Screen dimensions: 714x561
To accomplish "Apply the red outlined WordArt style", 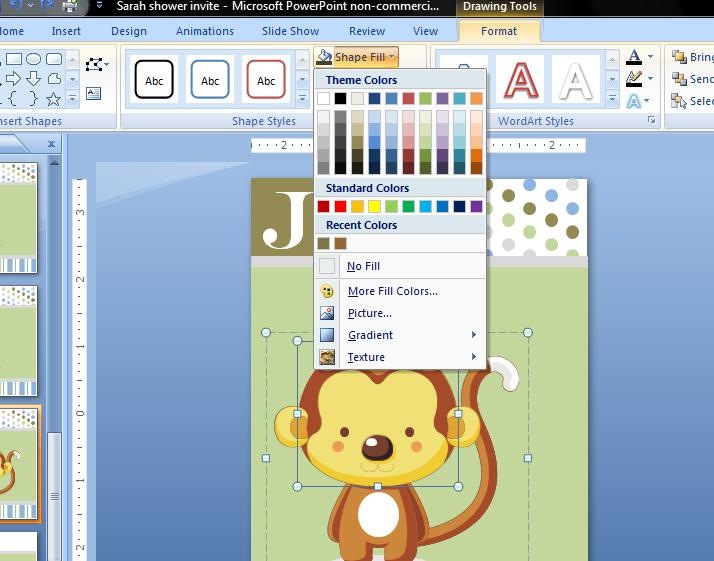I will (x=520, y=80).
